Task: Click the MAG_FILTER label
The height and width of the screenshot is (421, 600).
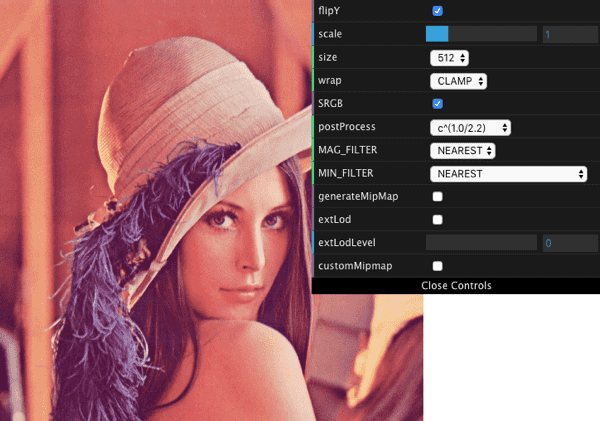Action: click(347, 150)
